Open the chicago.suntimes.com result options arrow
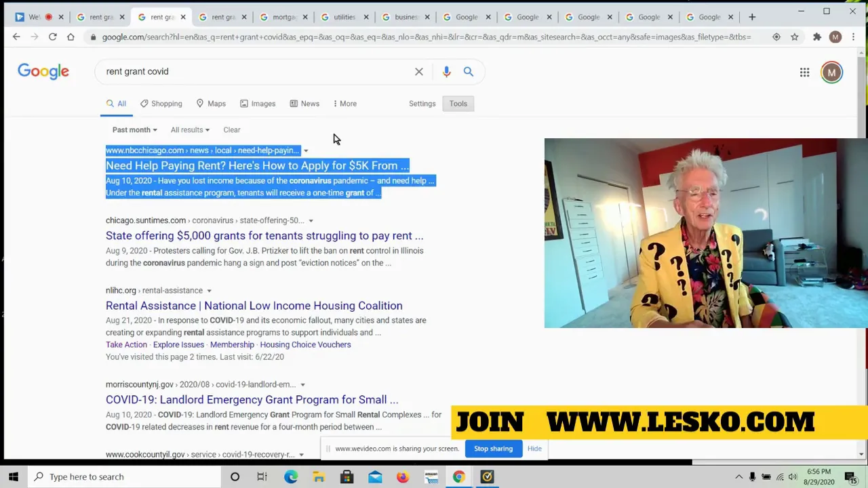868x488 pixels. [x=311, y=220]
